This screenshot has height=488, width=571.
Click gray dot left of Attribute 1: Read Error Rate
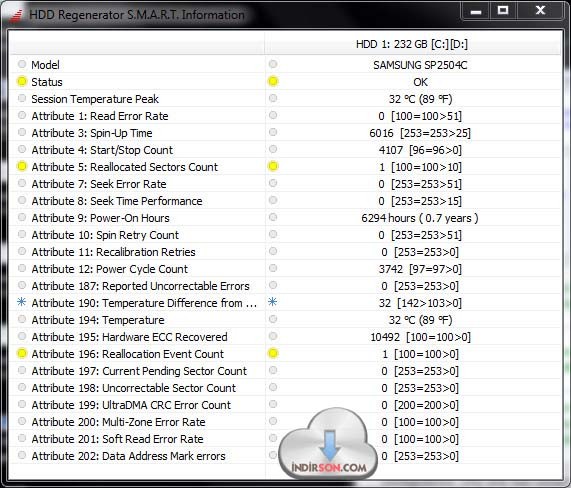point(22,115)
